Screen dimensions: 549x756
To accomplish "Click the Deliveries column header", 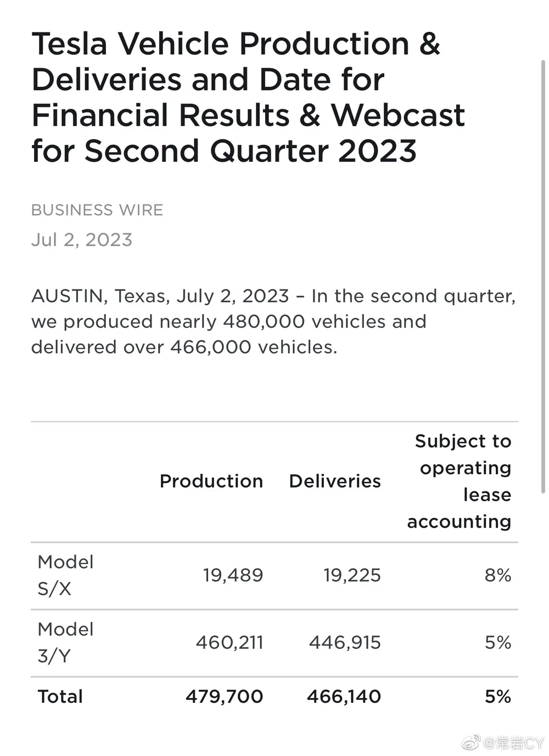I will [335, 481].
